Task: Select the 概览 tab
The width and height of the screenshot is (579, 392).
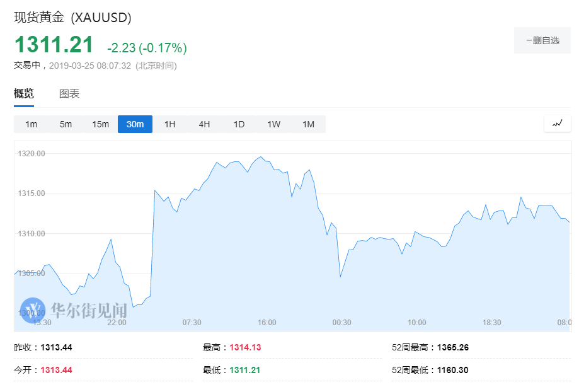Action: [x=24, y=94]
